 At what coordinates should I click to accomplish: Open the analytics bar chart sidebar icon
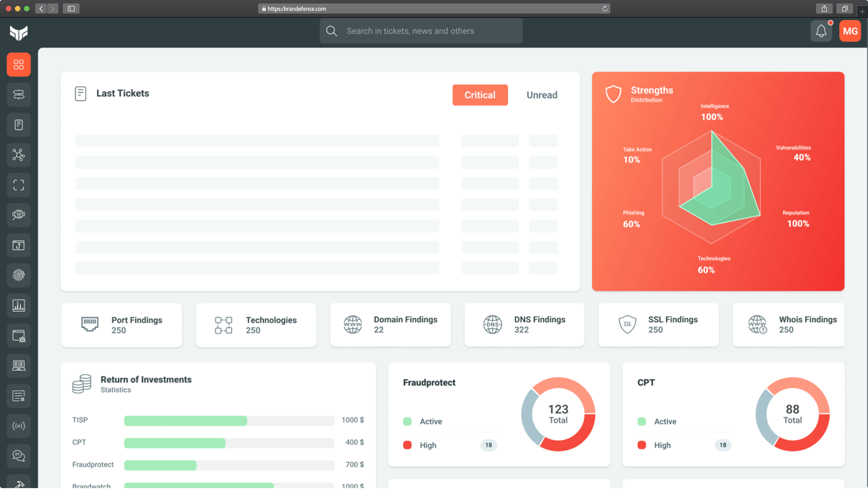pos(19,306)
